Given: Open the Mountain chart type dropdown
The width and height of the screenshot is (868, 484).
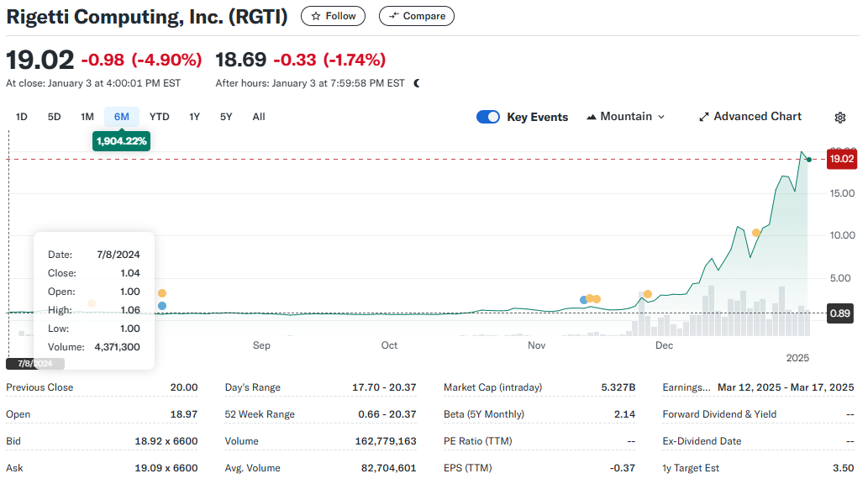Looking at the screenshot, I should [x=625, y=116].
